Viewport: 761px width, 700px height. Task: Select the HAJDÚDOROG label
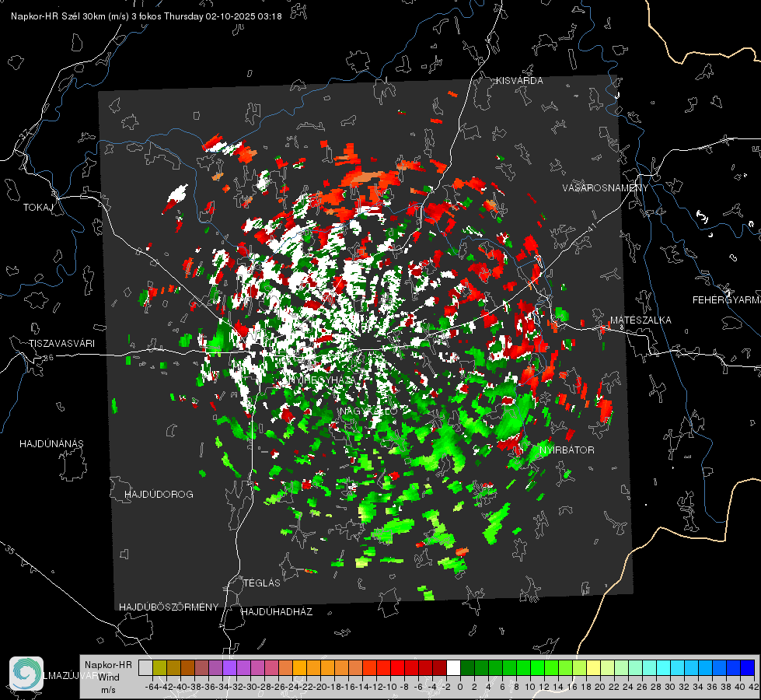[x=159, y=495]
